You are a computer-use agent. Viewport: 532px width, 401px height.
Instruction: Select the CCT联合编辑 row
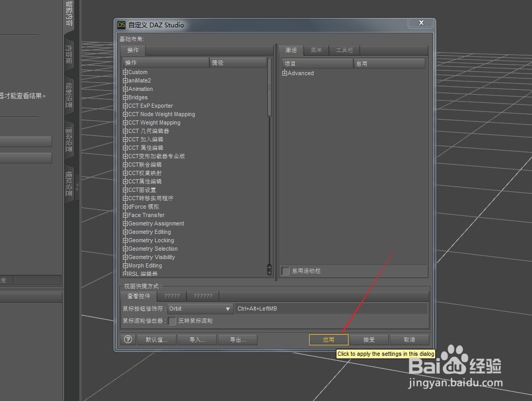145,164
